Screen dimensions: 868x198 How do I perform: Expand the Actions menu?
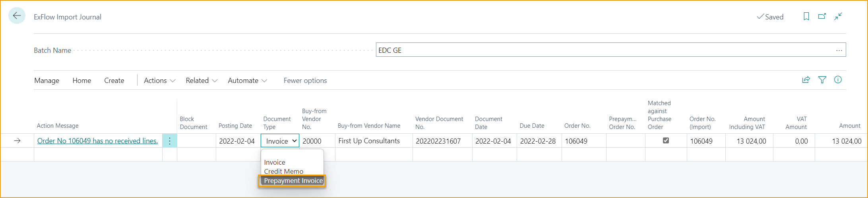tap(159, 81)
